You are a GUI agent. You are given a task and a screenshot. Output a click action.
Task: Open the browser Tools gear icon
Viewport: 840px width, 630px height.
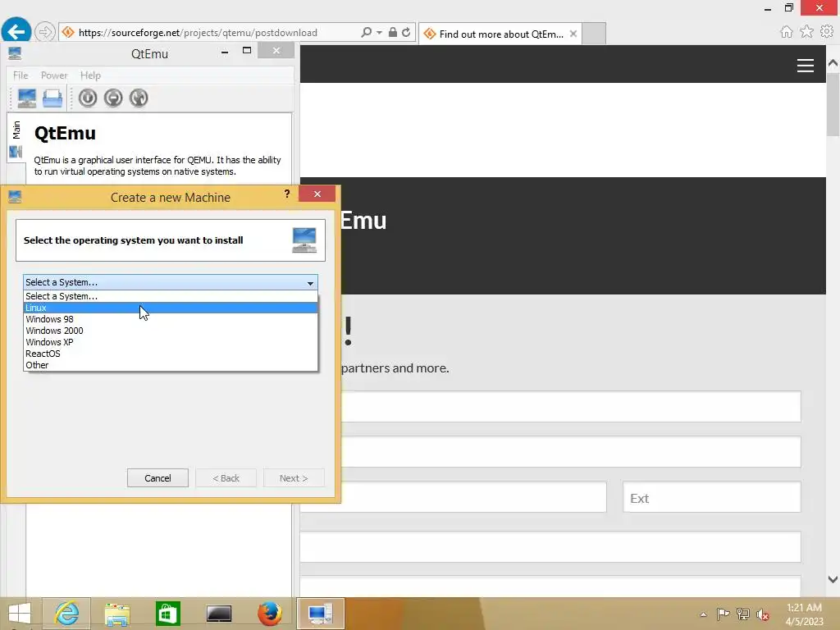(827, 32)
